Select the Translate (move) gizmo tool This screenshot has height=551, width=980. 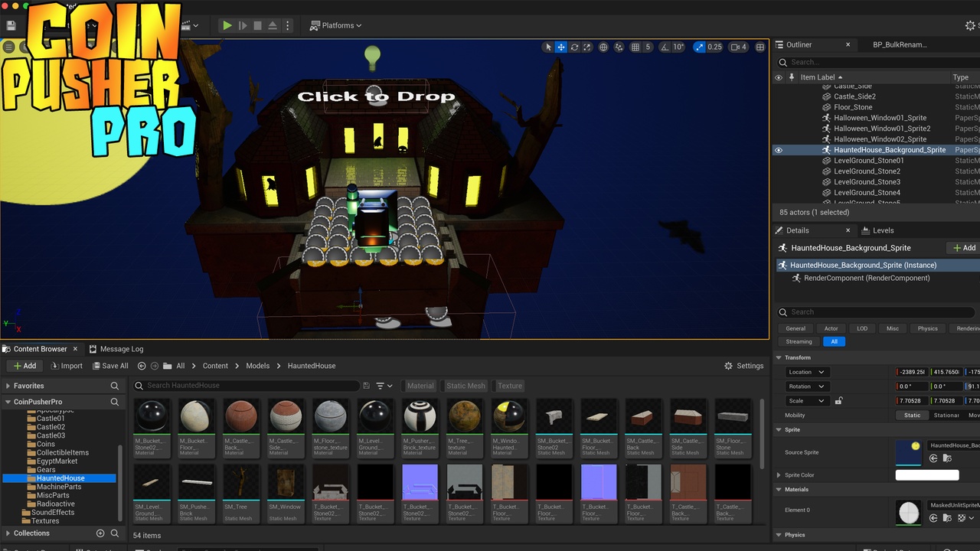pos(561,47)
